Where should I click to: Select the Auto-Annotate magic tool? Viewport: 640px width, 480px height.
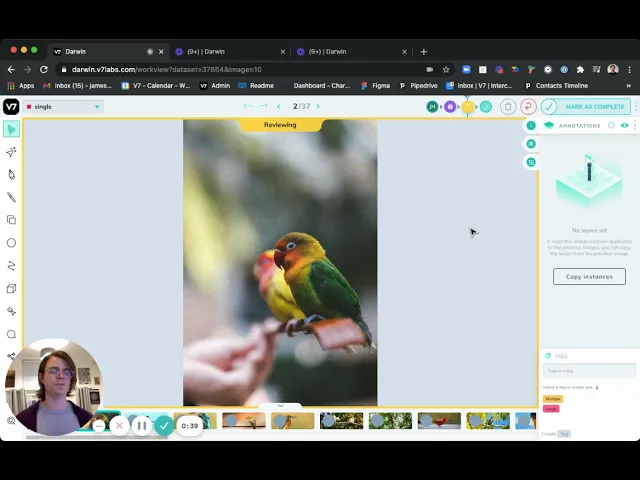point(11,152)
